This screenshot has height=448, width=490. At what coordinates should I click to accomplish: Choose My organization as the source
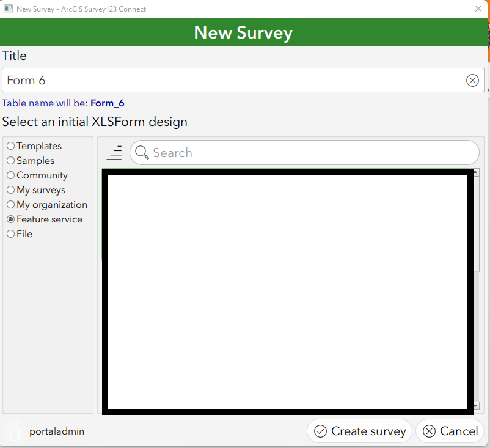tap(10, 204)
